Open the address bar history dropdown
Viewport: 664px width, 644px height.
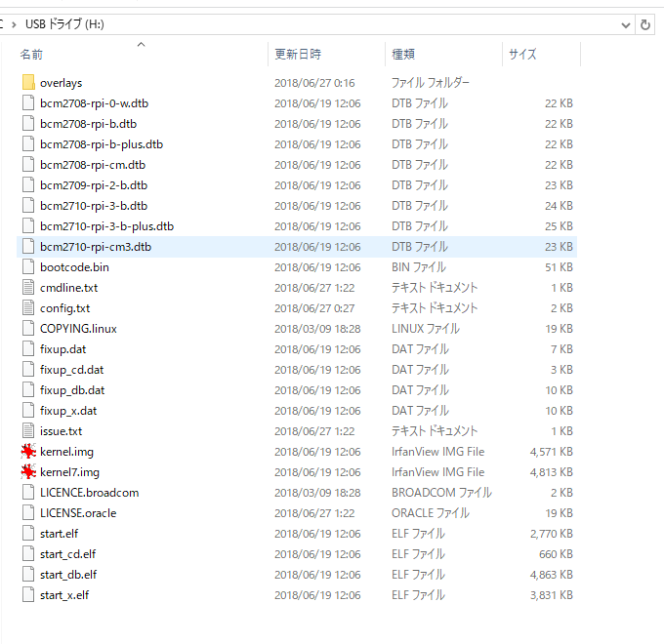[x=626, y=25]
